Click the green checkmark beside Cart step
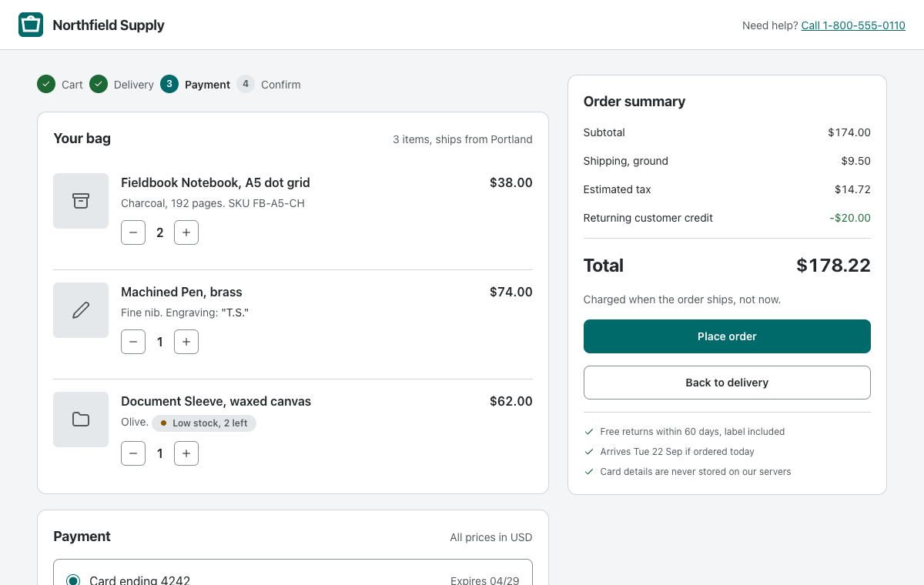The width and height of the screenshot is (924, 585). pyautogui.click(x=46, y=84)
